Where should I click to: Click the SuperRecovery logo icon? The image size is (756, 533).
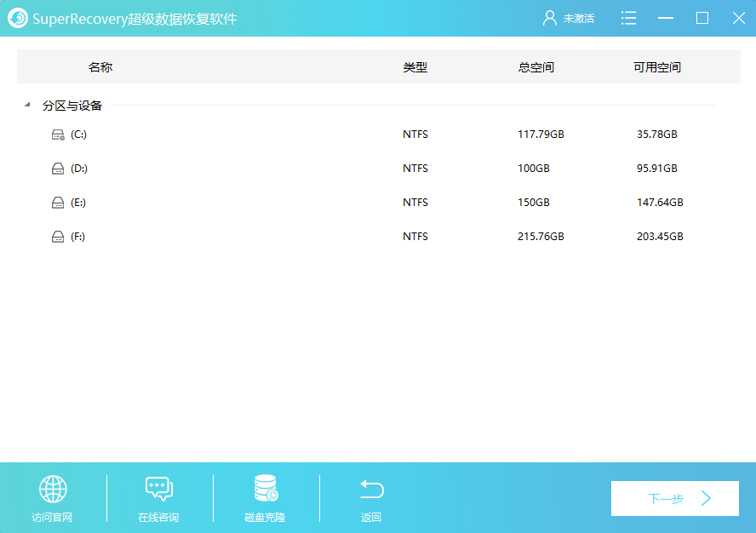point(18,19)
